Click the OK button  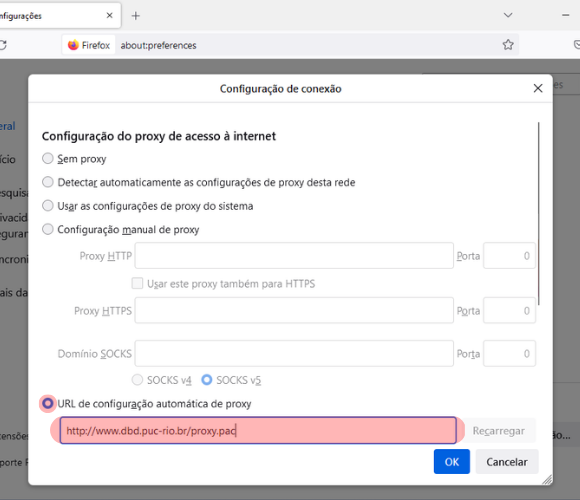tap(452, 462)
